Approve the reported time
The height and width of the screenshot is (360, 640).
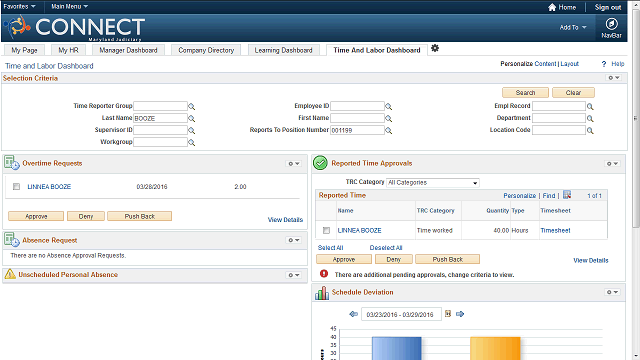click(x=344, y=259)
